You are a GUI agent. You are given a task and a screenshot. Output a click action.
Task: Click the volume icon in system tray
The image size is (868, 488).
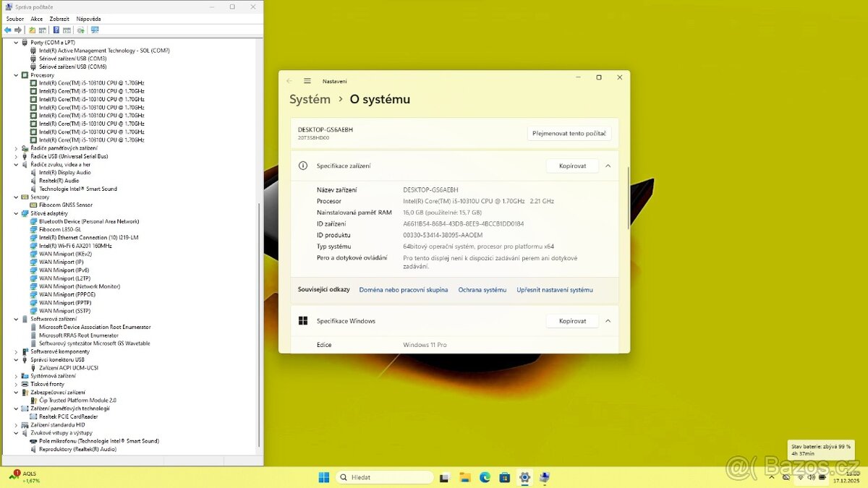coord(810,477)
